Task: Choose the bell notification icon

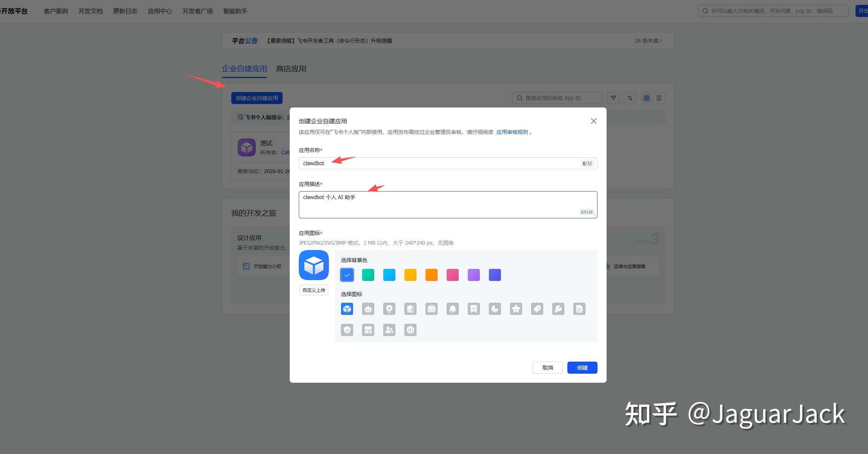Action: coord(452,309)
